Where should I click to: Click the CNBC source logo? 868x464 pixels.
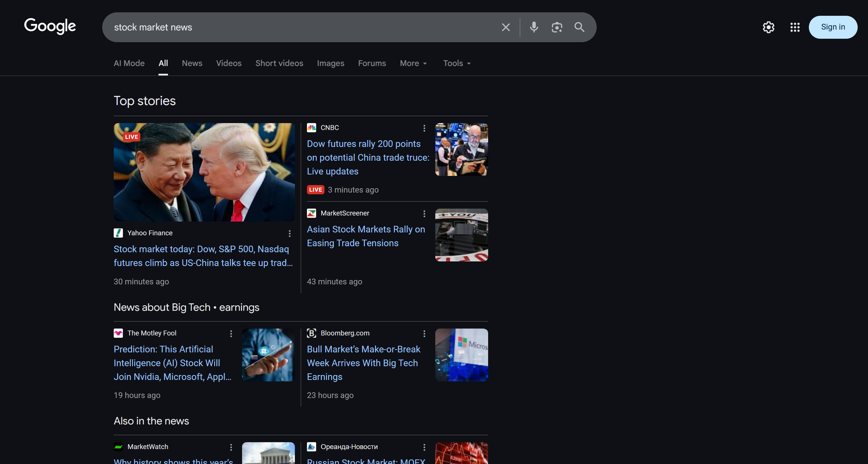(x=311, y=128)
